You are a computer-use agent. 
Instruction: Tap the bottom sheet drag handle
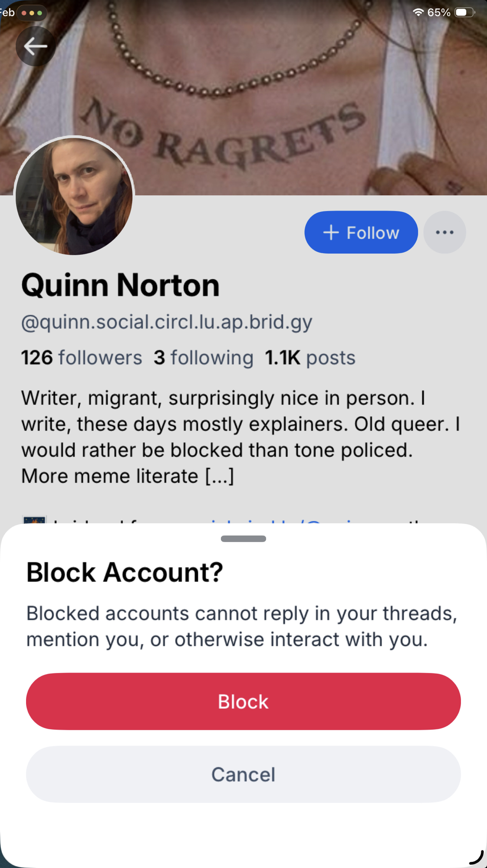243,539
